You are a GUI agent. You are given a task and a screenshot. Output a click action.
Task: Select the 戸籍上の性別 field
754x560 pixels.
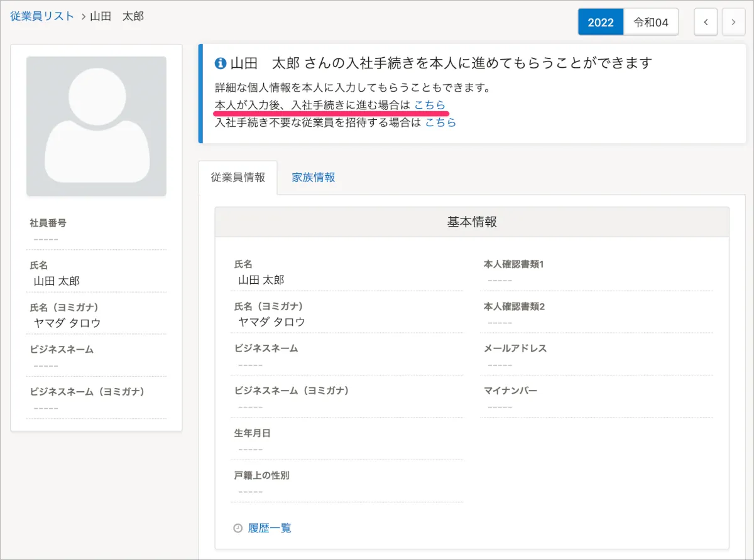347,483
